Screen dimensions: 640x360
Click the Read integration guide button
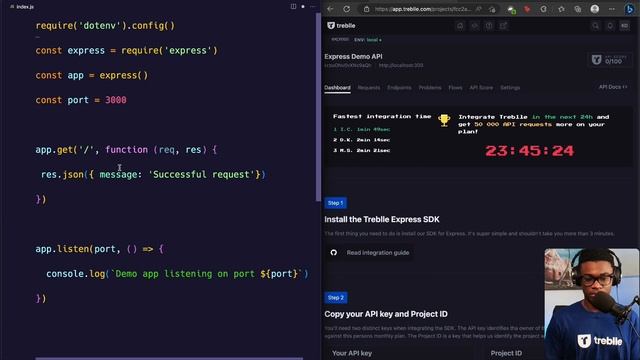369,253
